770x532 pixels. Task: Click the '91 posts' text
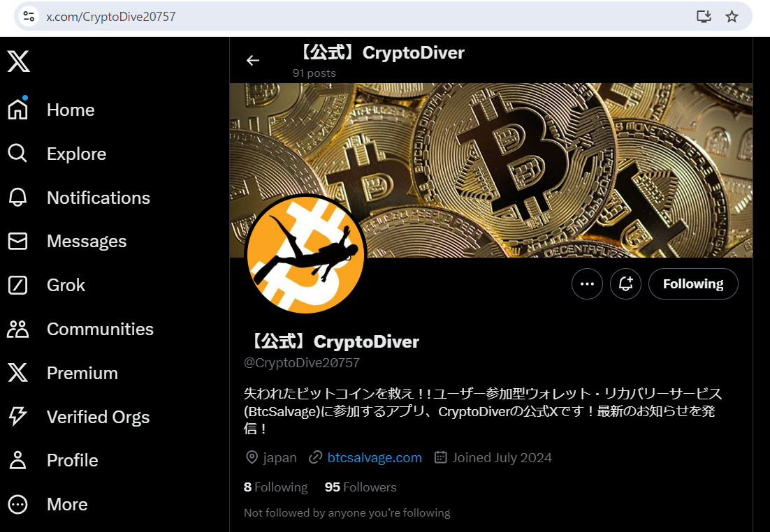(x=314, y=73)
